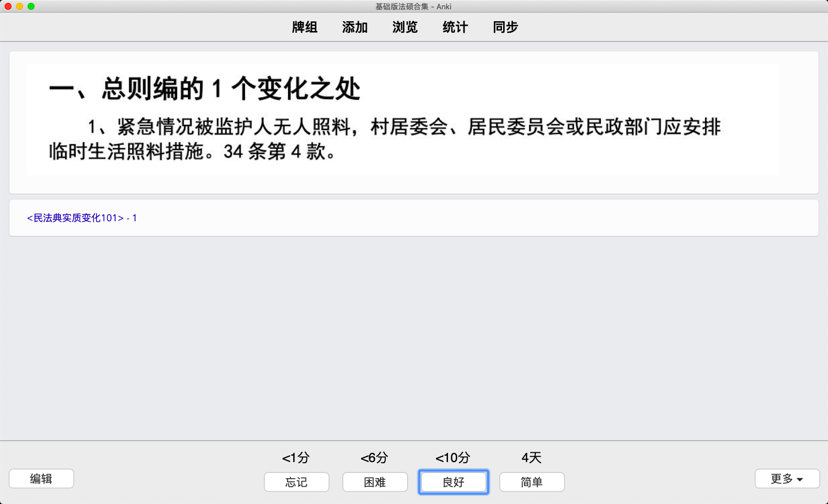The width and height of the screenshot is (828, 504).
Task: Minimize the window with yellow button
Action: click(x=20, y=6)
